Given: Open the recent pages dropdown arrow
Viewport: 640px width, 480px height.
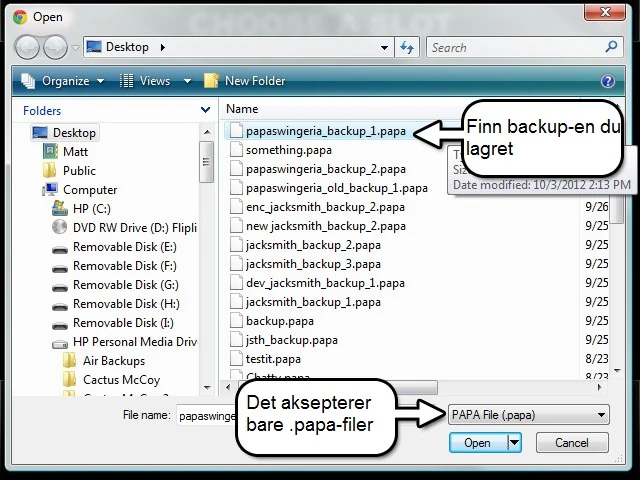Looking at the screenshot, I should pos(75,48).
